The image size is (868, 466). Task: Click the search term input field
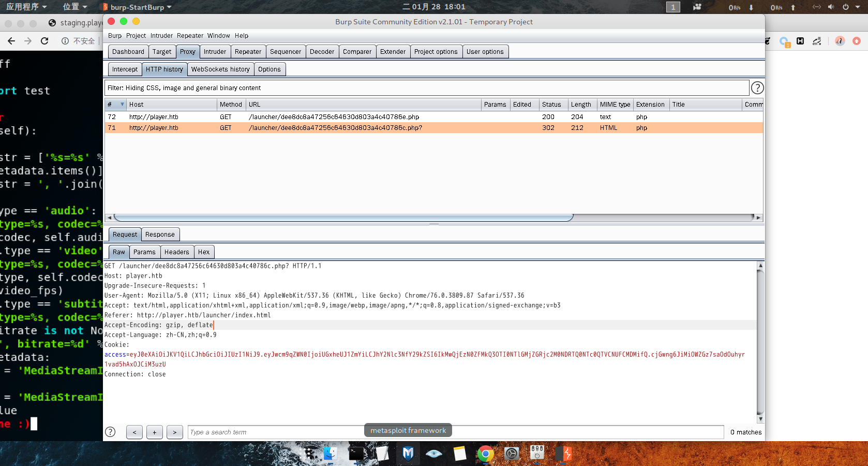456,432
